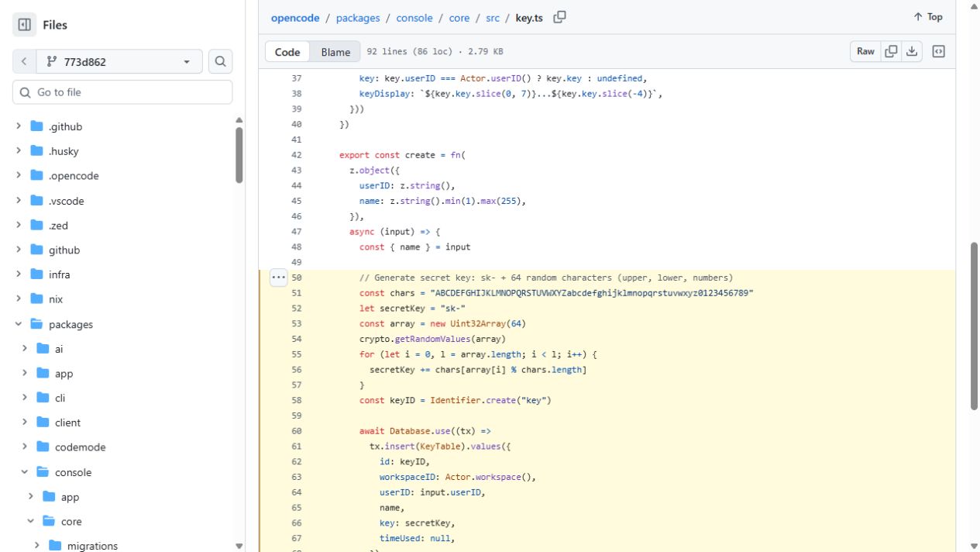
Task: Expand the .github folder chevron
Action: (19, 126)
